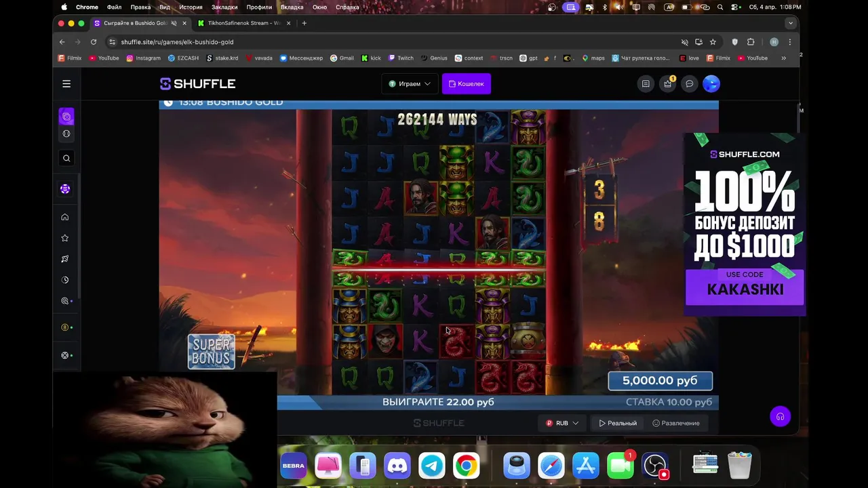868x488 pixels.
Task: Toggle tab mute icon in Bushido Gold tab
Action: coord(174,23)
